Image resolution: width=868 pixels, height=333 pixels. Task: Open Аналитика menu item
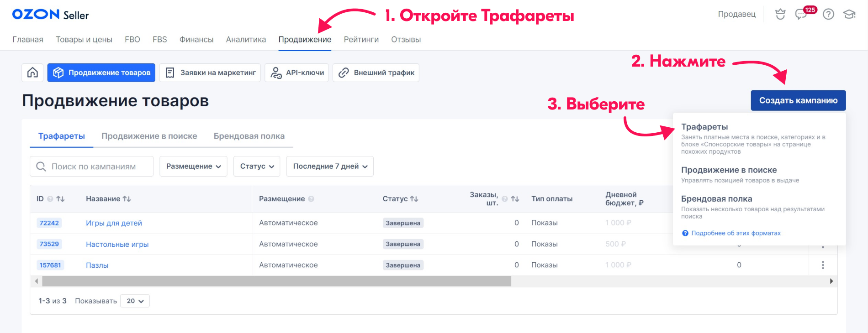point(246,40)
